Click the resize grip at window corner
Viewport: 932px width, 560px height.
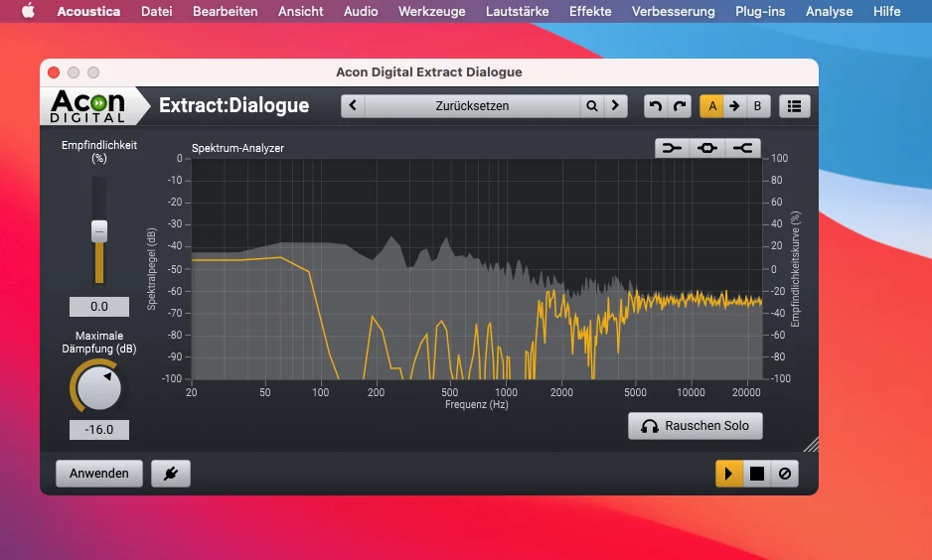pos(812,444)
